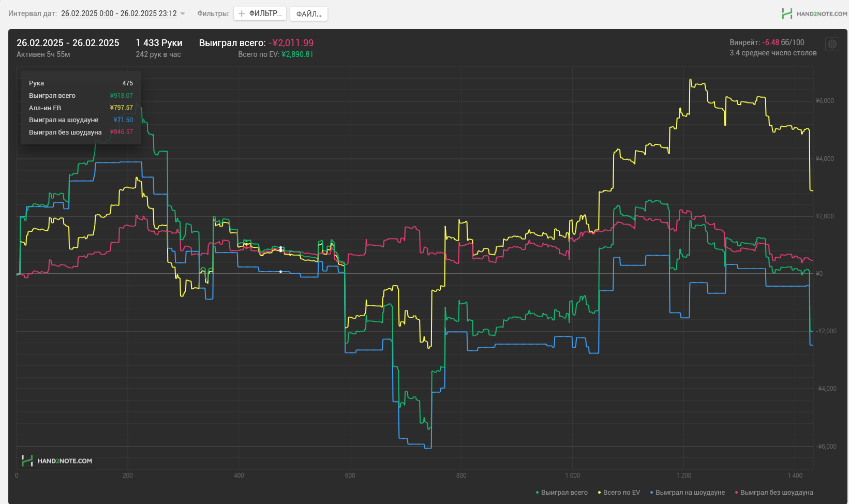
Task: Click tooltip Рука value 475
Action: click(128, 83)
